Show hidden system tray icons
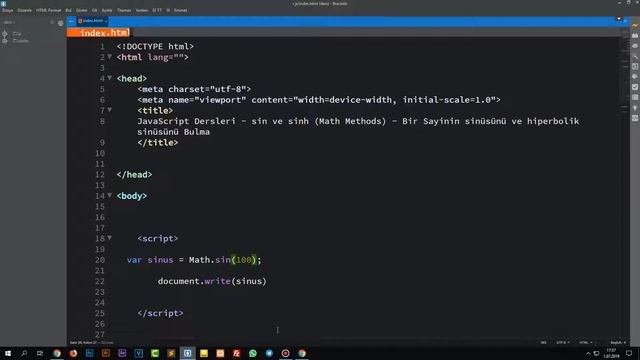The image size is (640, 360). [x=588, y=353]
